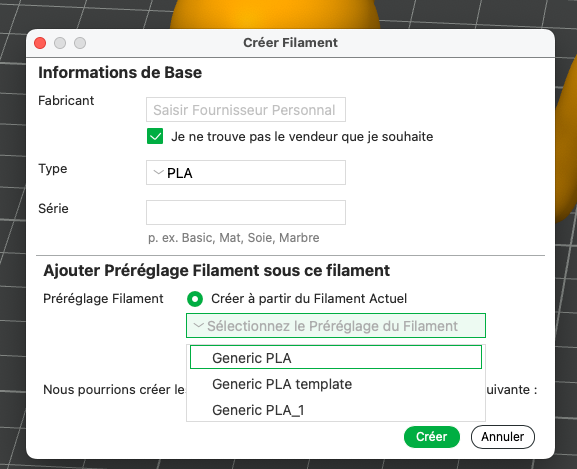Select 'Créer à partir du Filament Actuel' radio

pyautogui.click(x=195, y=299)
